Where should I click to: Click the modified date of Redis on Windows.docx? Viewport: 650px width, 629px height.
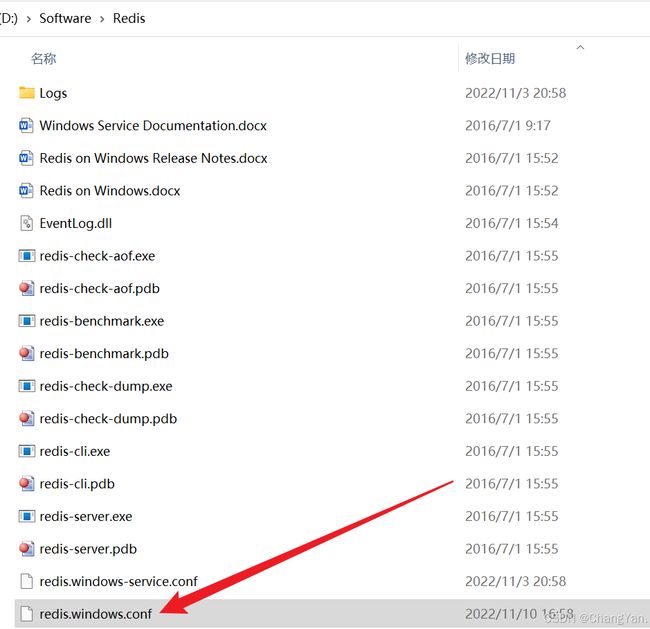click(512, 191)
